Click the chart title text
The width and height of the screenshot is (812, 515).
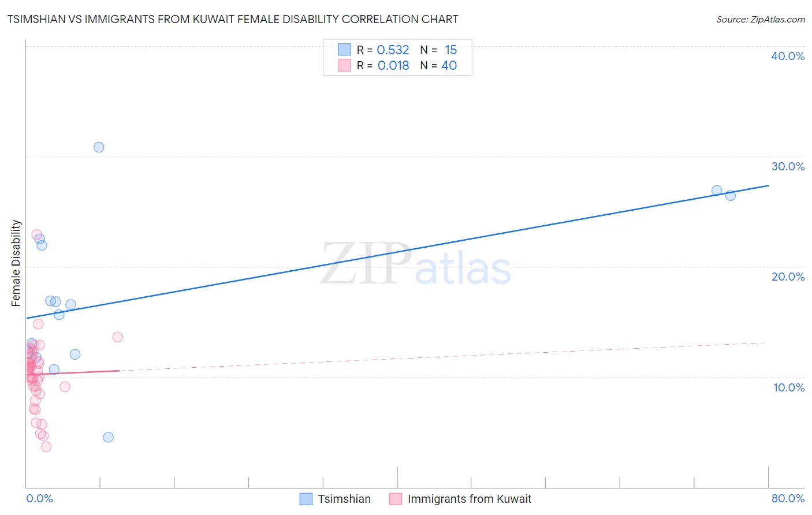point(233,19)
